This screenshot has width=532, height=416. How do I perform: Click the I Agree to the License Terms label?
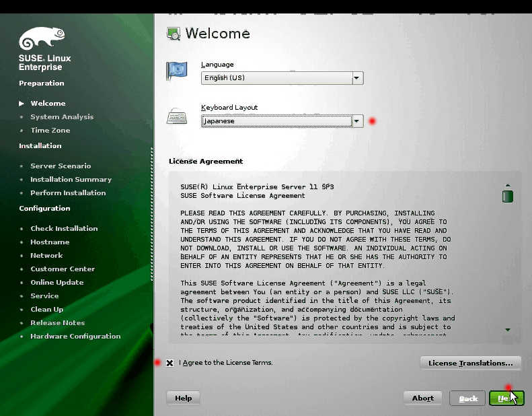pos(225,363)
